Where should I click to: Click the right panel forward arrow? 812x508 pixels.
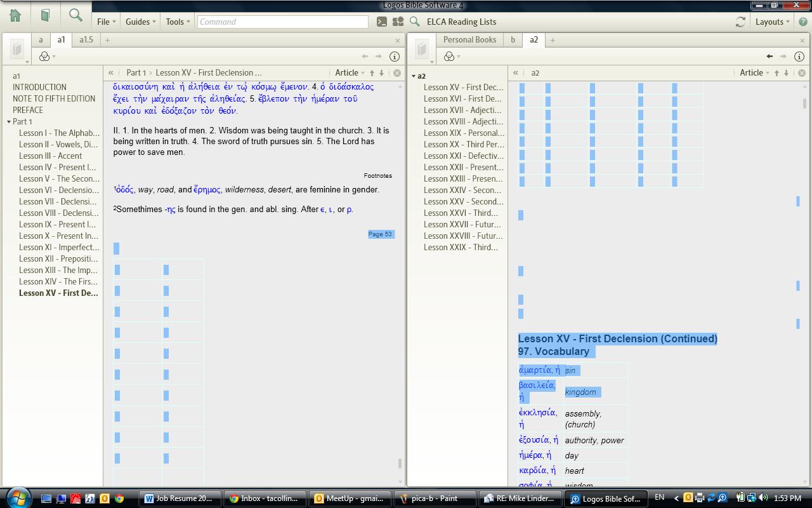pos(783,57)
